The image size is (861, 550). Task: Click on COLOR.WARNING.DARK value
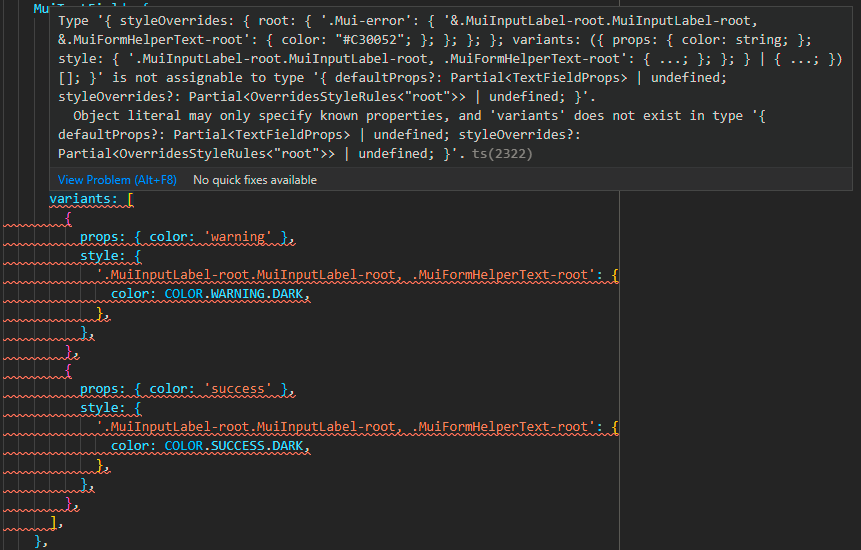click(234, 294)
